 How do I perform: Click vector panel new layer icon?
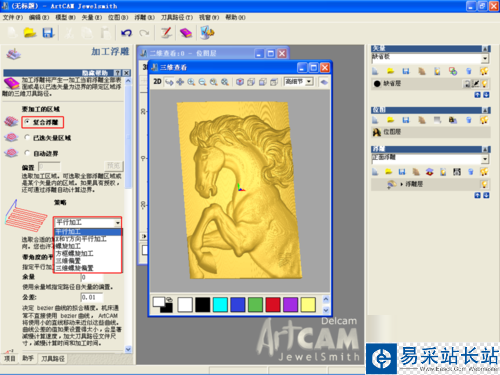click(x=375, y=71)
